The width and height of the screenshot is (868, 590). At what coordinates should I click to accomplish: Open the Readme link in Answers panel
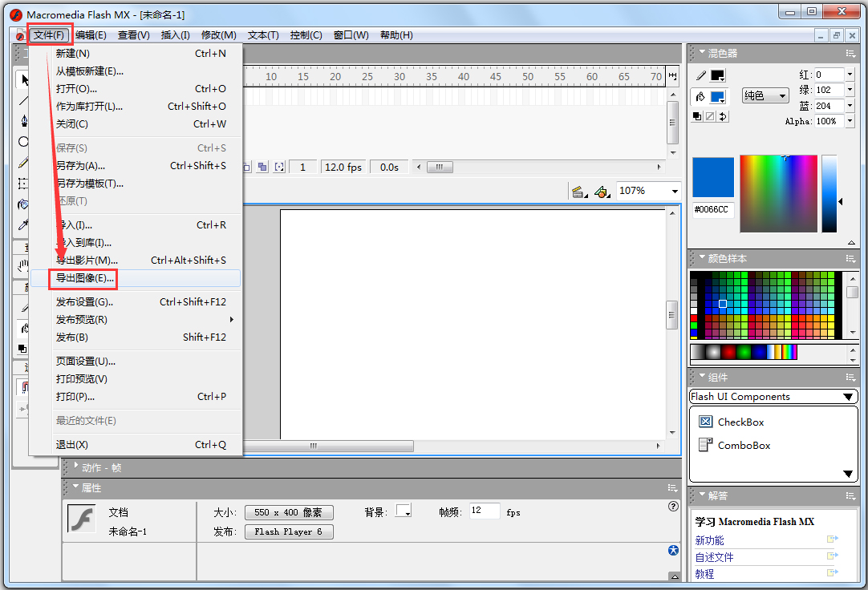coord(714,557)
